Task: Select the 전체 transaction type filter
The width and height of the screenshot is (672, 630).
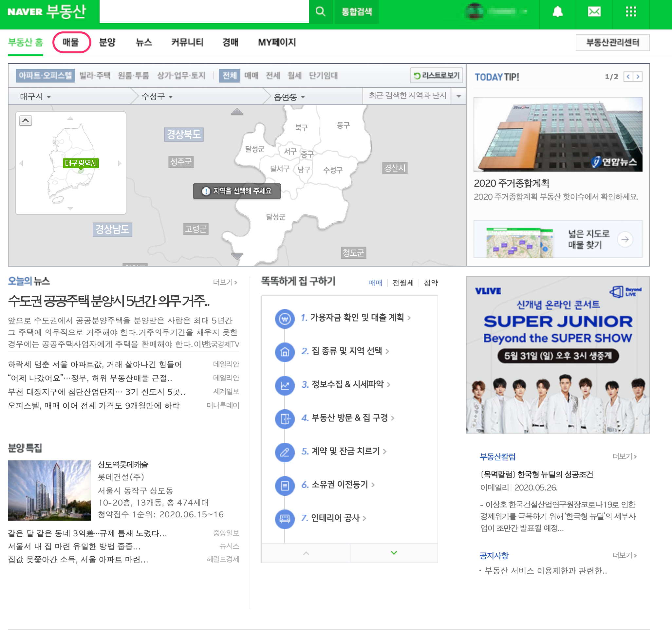Action: click(x=229, y=75)
